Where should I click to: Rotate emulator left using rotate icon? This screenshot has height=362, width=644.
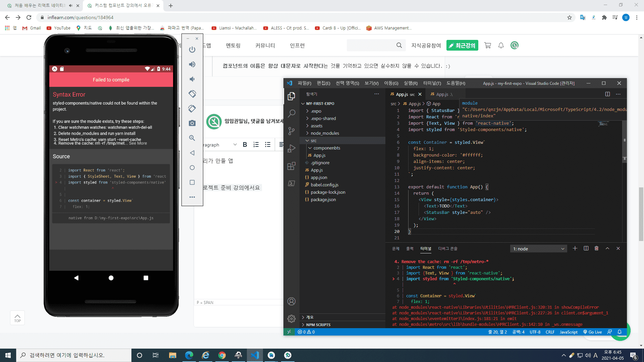192,94
